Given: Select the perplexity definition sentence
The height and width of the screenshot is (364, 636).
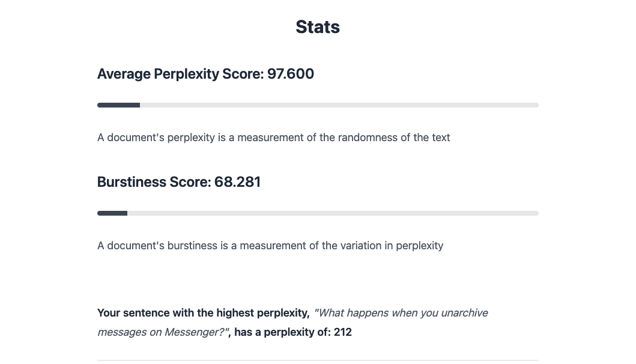Looking at the screenshot, I should (x=273, y=138).
